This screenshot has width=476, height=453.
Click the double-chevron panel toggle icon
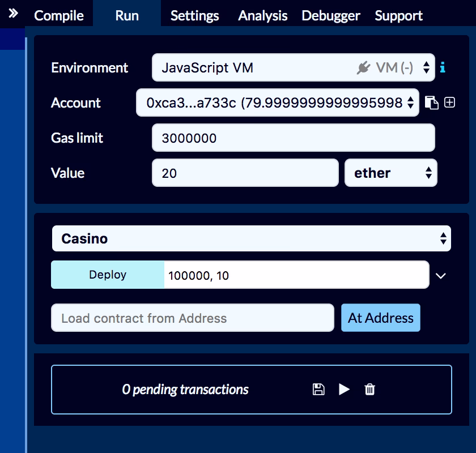pos(13,13)
